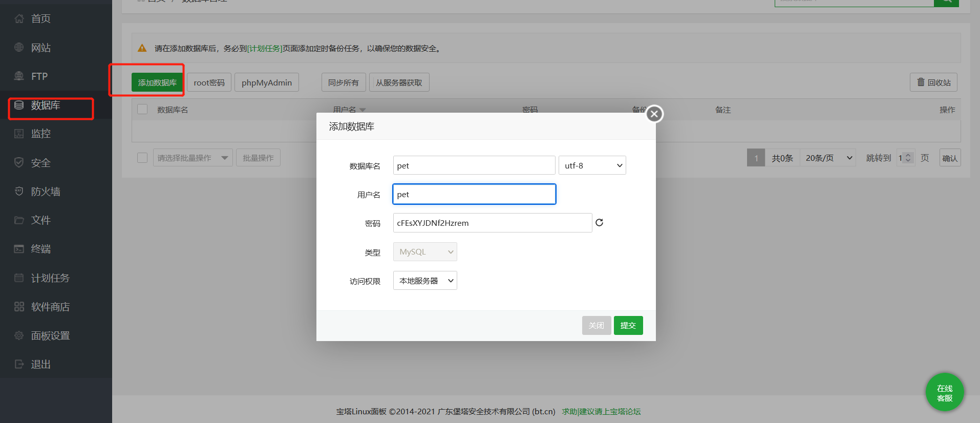Open 网站 in the sidebar
Image resolution: width=980 pixels, height=423 pixels.
[41, 48]
